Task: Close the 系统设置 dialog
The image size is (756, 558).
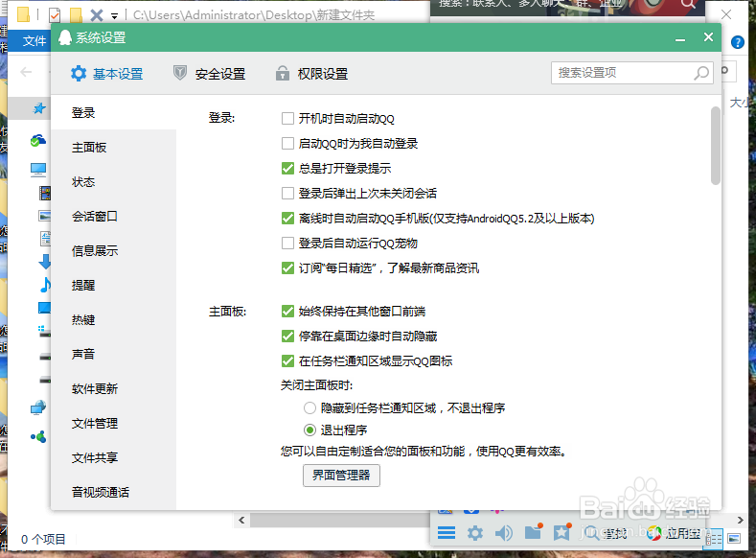Action: coord(708,37)
